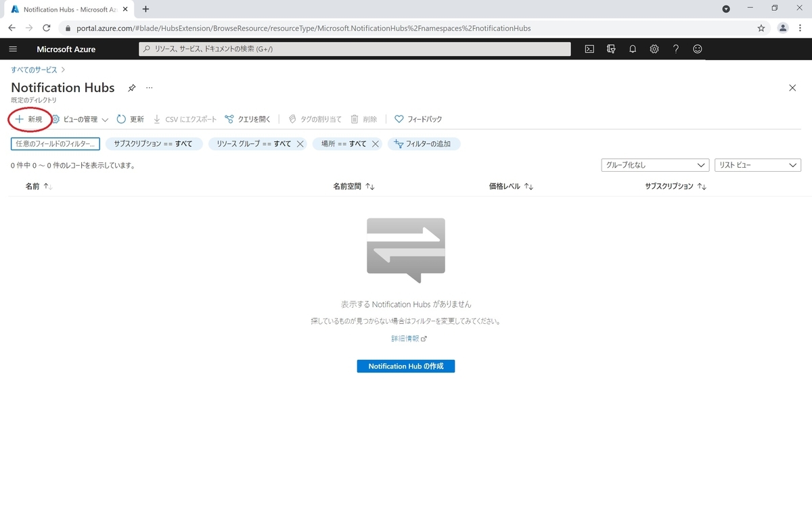Viewport: 812px width, 518px height.
Task: Click the 新規 (New) toolbar button
Action: [x=29, y=119]
